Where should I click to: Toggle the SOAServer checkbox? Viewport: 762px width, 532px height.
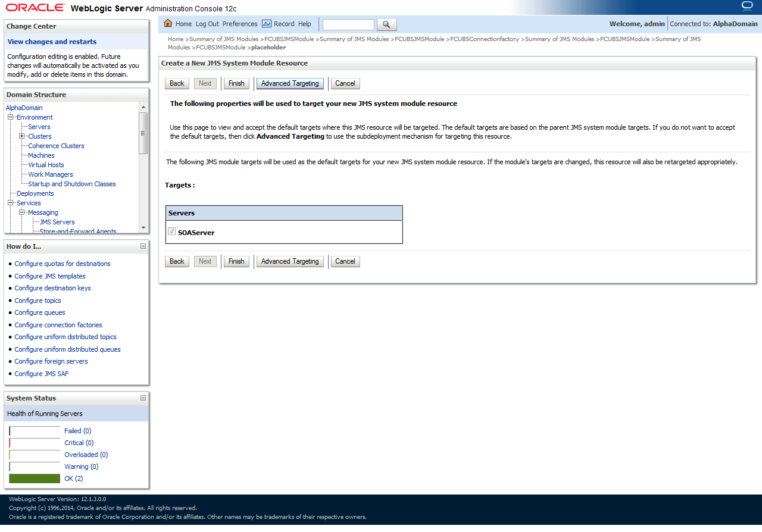(172, 232)
